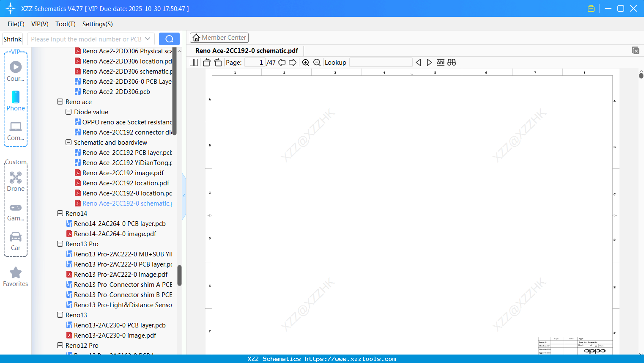Click the yellow briefcase icon in title bar
The width and height of the screenshot is (644, 363).
click(591, 8)
